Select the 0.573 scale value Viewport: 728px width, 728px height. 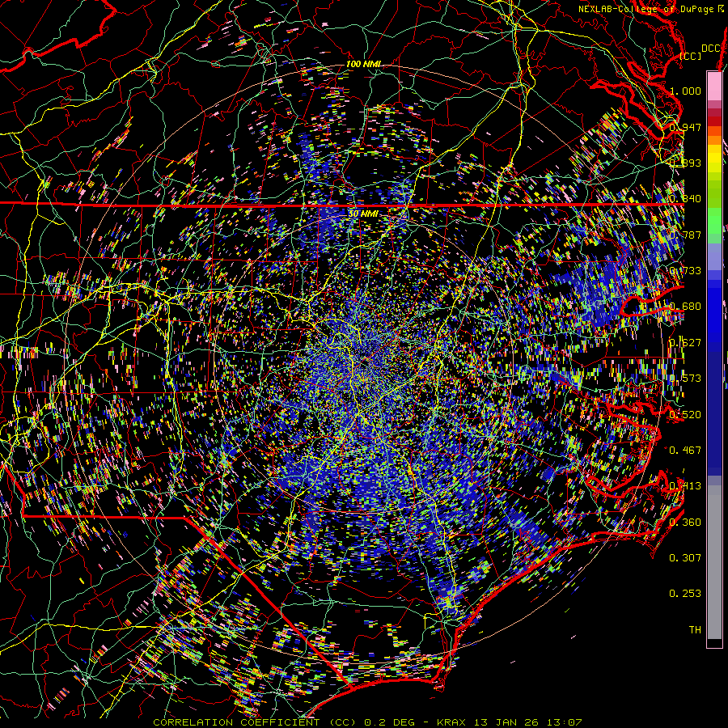685,379
